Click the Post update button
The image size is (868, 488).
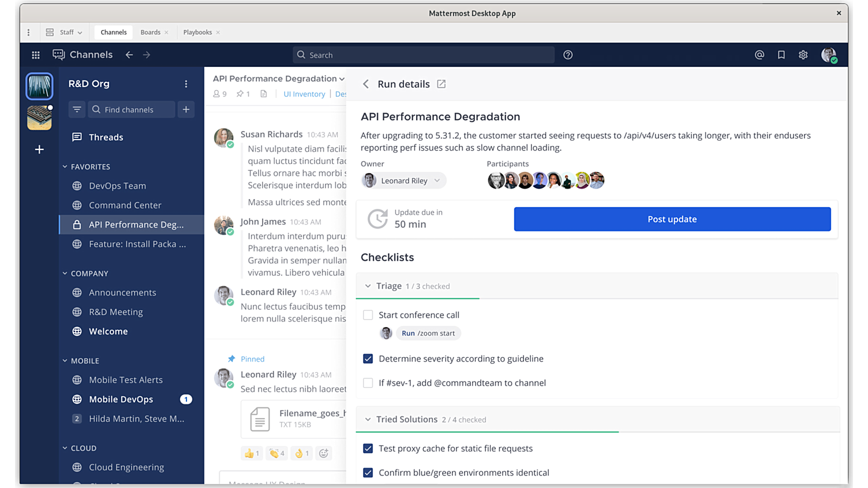pos(672,219)
